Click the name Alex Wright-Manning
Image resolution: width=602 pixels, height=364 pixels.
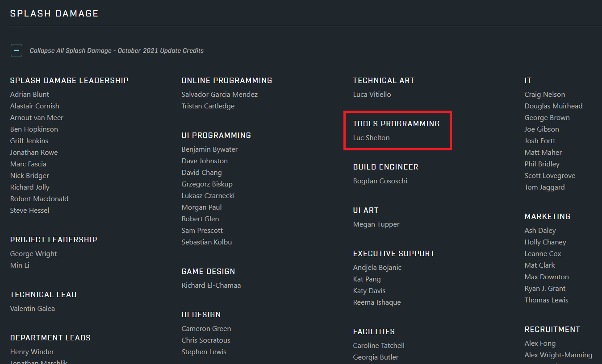pyautogui.click(x=558, y=355)
